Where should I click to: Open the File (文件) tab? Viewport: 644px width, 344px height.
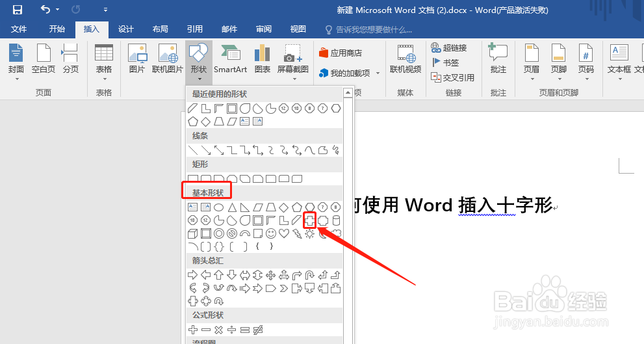18,29
